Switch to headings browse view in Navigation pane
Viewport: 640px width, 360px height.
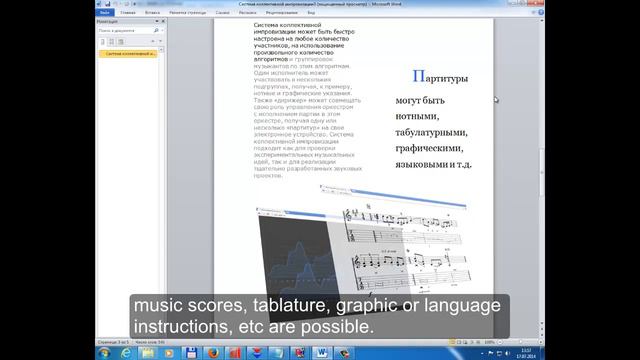pyautogui.click(x=103, y=42)
